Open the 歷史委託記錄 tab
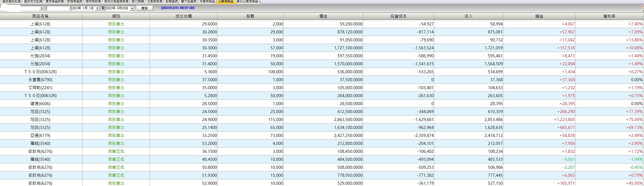Screen dimensions: 644x186 click(x=12, y=2)
